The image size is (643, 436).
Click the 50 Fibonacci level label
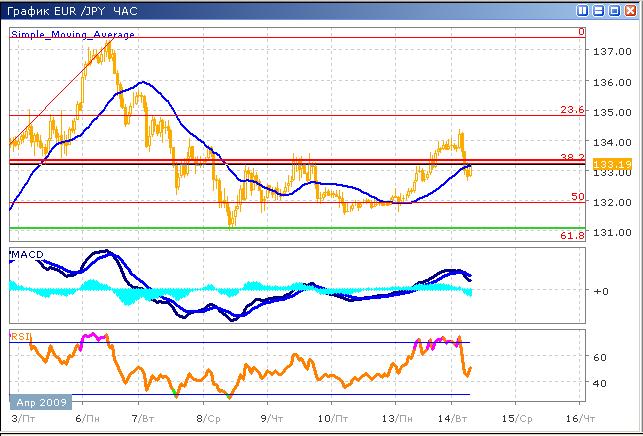tap(577, 197)
